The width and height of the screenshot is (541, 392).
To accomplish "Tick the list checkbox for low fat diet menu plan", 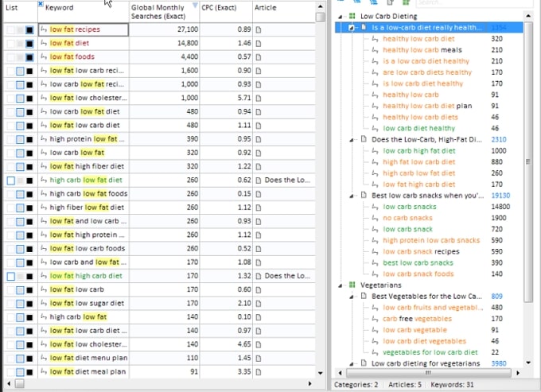I will point(20,359).
